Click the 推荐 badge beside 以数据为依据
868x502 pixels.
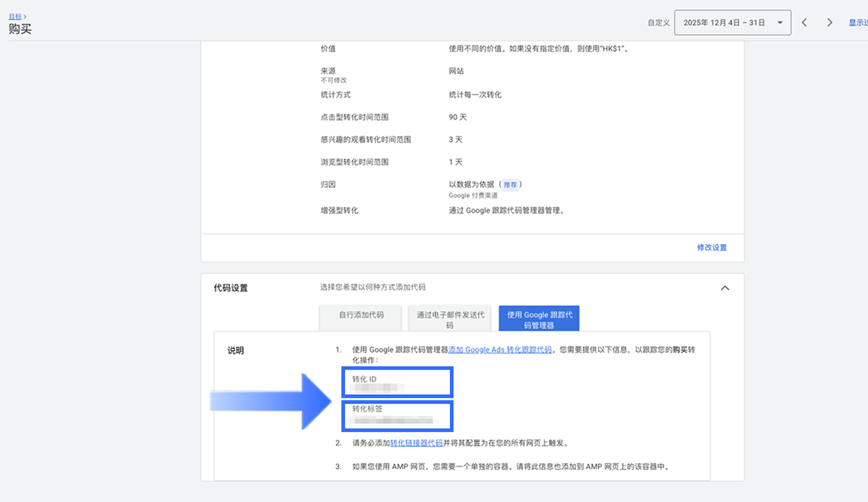coord(510,185)
